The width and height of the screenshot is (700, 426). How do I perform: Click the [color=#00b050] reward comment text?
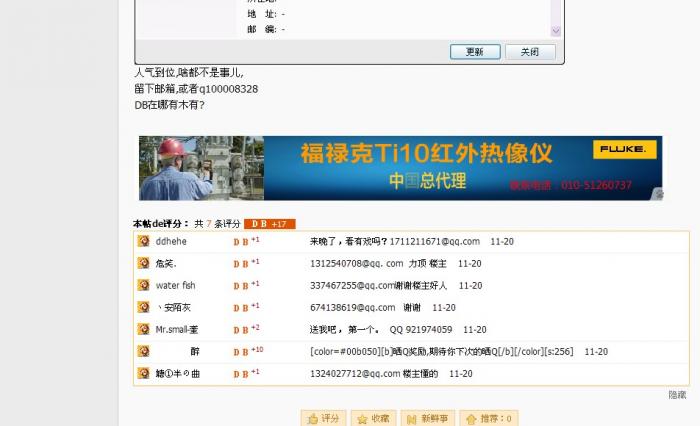pos(442,351)
